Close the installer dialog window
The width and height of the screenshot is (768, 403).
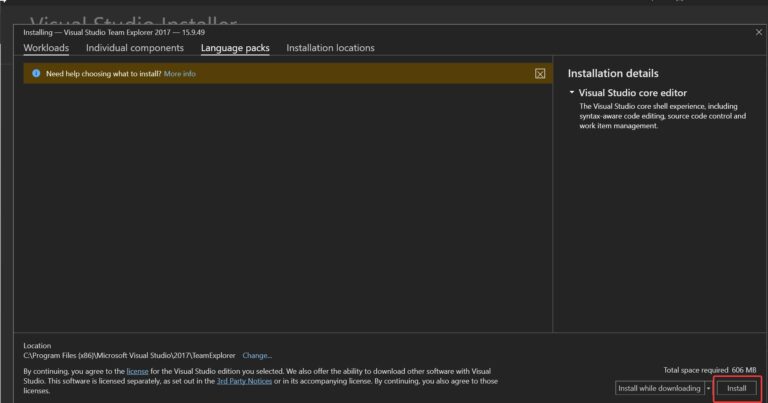(x=758, y=33)
